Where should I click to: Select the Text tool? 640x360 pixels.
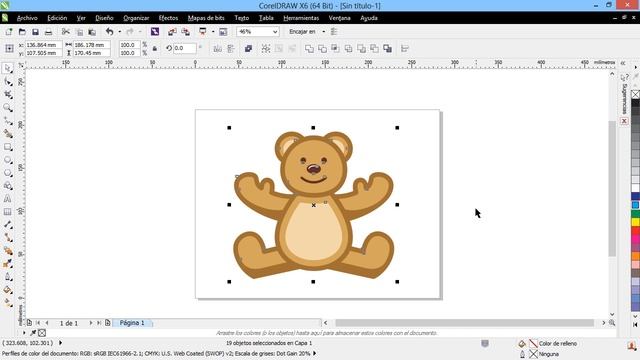[x=8, y=199]
